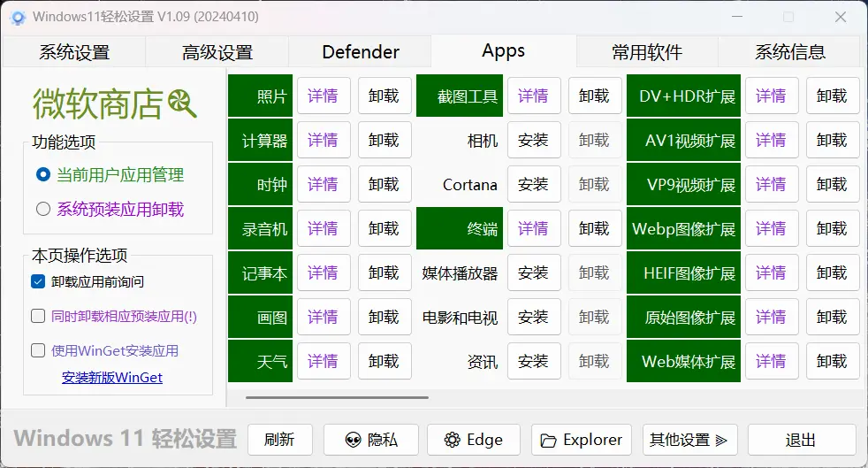Open 详情 for 录音机
Viewport: 868px width, 468px height.
324,229
